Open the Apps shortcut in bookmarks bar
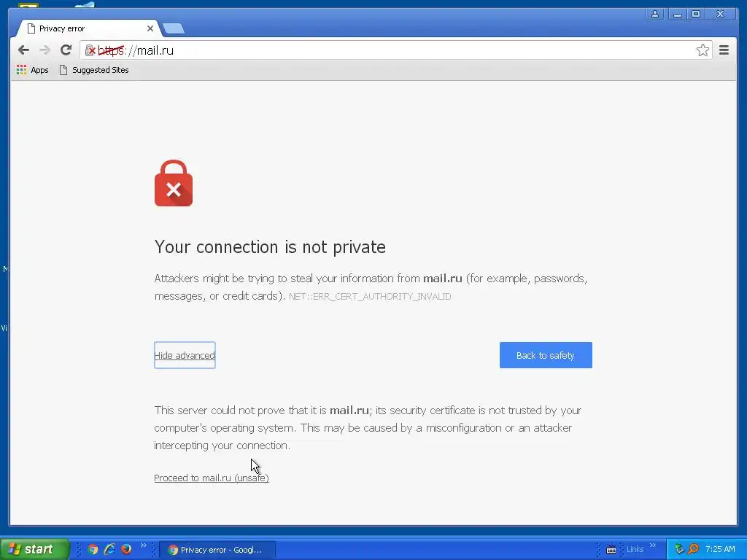 point(32,70)
